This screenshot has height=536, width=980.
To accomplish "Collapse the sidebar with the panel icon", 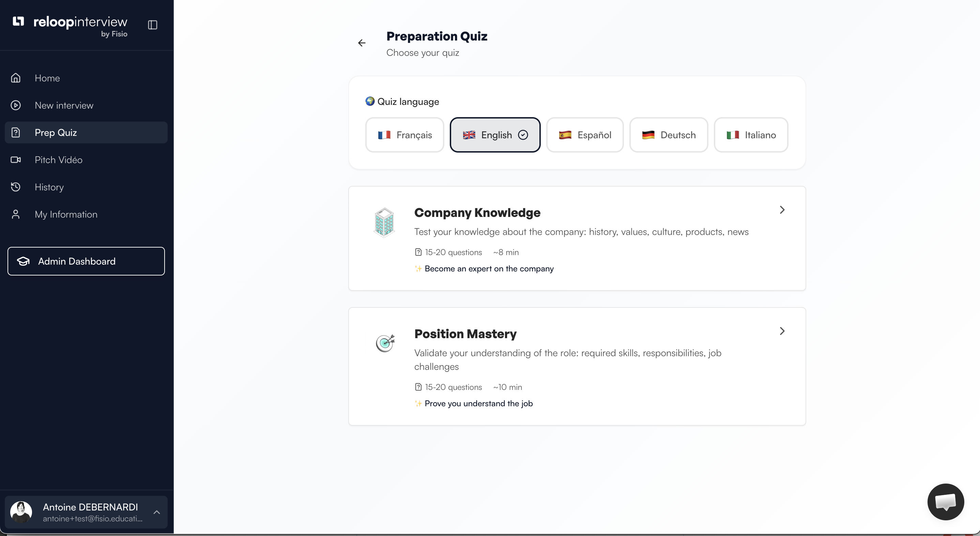I will [153, 25].
